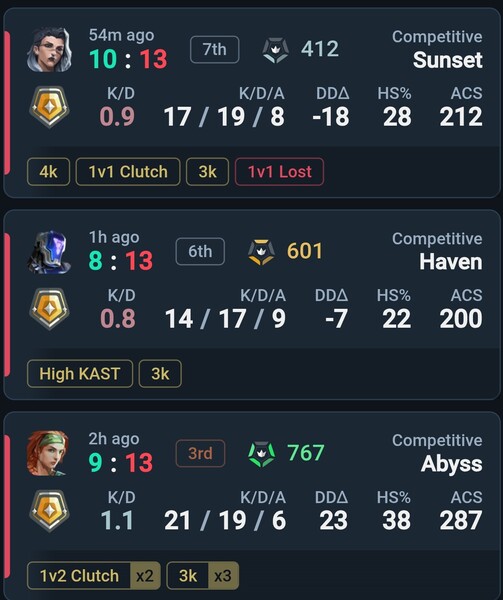This screenshot has height=600, width=503.
Task: Click the 3rd placement badge
Action: (x=200, y=453)
